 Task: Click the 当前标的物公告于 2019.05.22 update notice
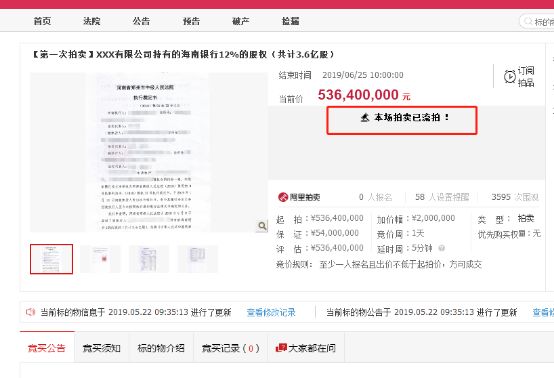422,312
